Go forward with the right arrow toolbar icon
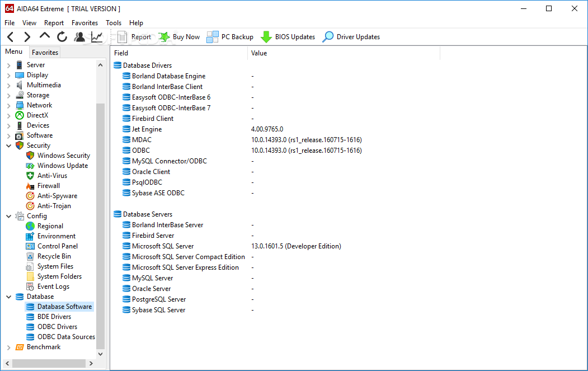Image resolution: width=588 pixels, height=371 pixels. [x=27, y=37]
